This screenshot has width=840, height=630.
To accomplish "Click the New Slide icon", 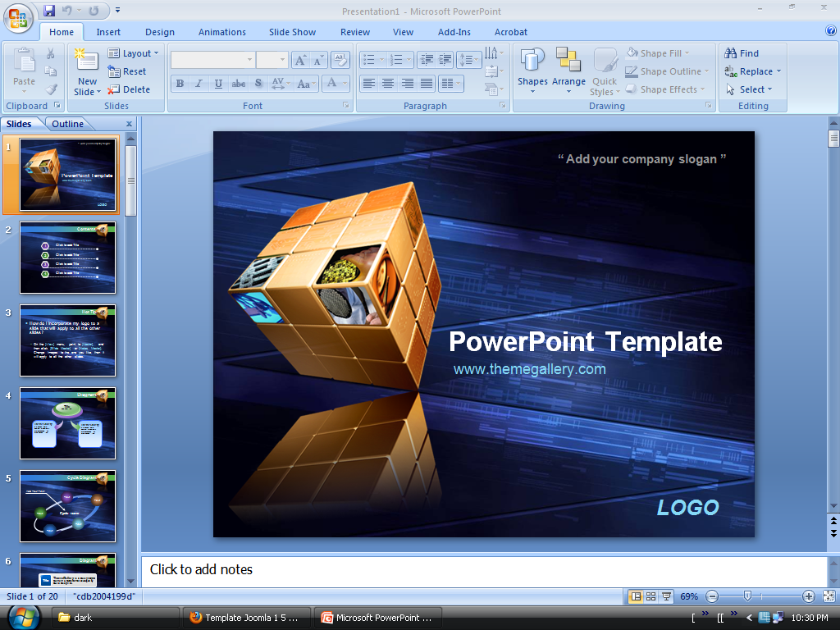I will pos(86,60).
